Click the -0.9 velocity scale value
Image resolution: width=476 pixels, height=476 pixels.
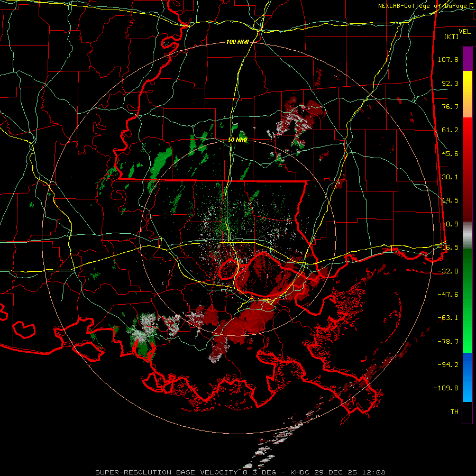pos(450,224)
